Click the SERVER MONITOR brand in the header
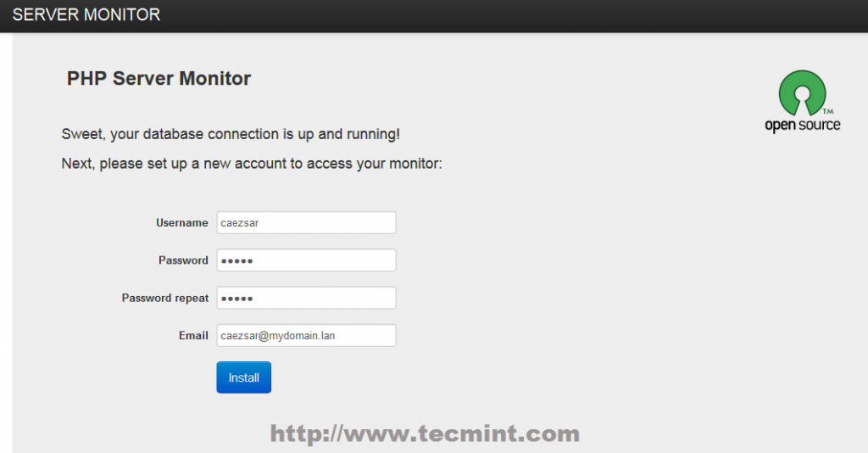Viewport: 868px width, 453px height. click(86, 14)
